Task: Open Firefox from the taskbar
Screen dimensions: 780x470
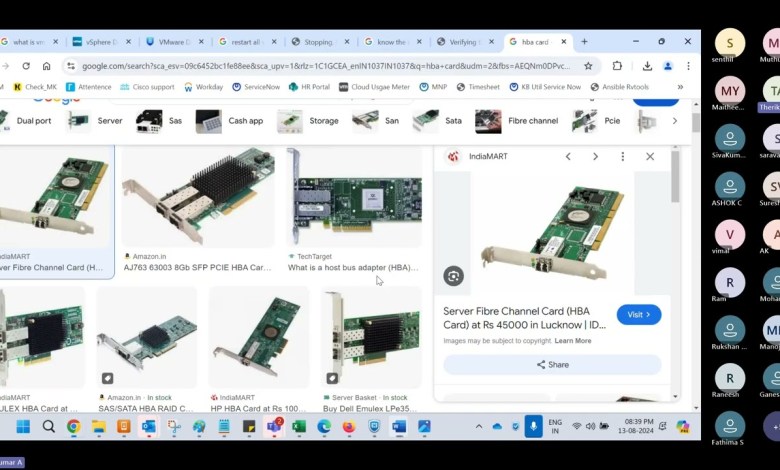Action: 349,426
